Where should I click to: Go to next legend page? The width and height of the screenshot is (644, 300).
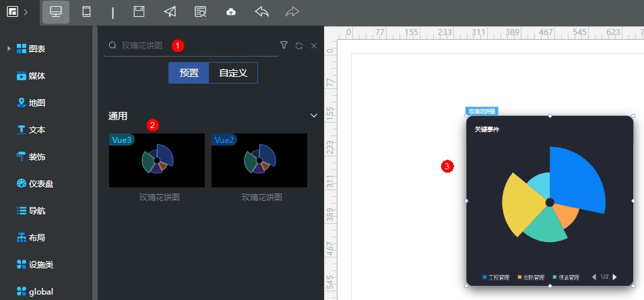point(614,277)
